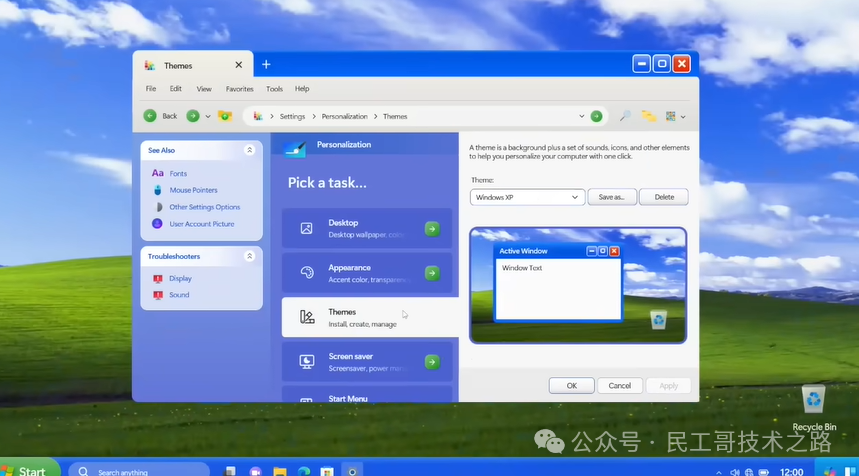This screenshot has width=859, height=476.
Task: Select the Start Menu task card
Action: pos(367,394)
